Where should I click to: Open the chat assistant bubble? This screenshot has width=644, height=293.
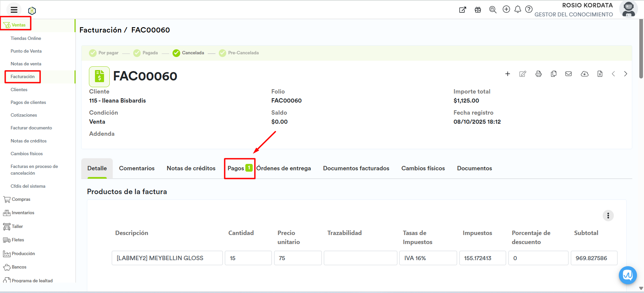pos(627,275)
